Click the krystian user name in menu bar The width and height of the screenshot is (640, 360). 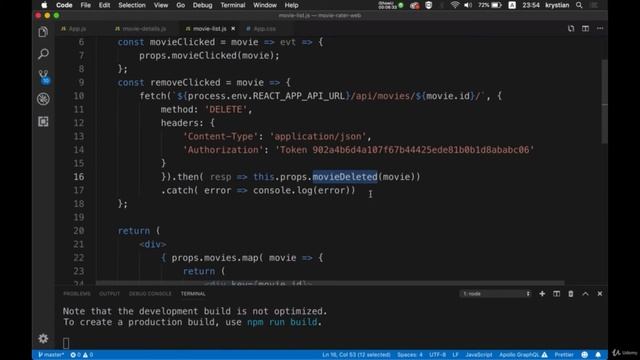pyautogui.click(x=557, y=5)
